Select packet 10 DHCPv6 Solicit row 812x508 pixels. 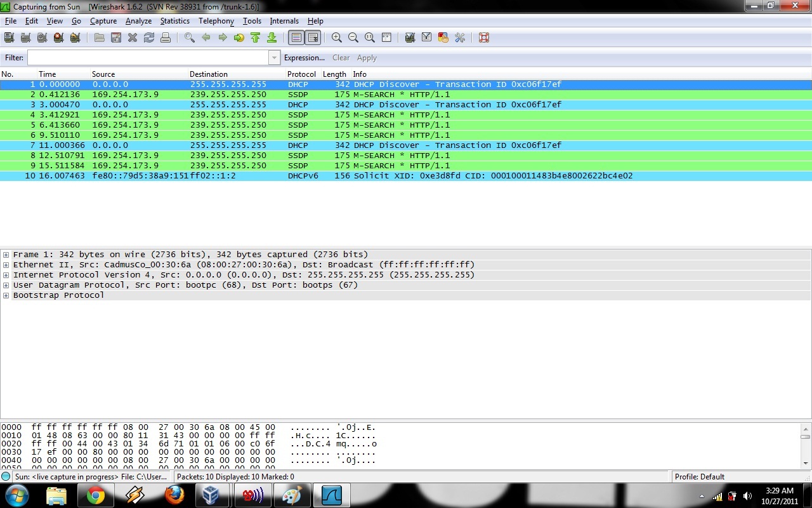406,176
